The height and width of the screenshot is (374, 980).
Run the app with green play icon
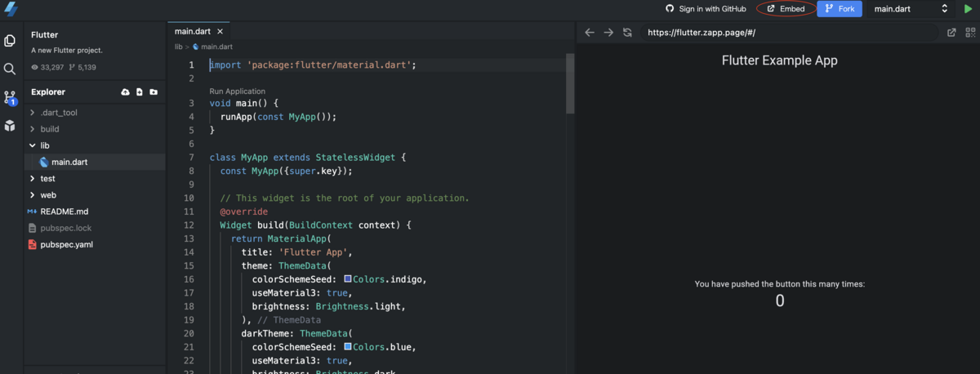(969, 9)
